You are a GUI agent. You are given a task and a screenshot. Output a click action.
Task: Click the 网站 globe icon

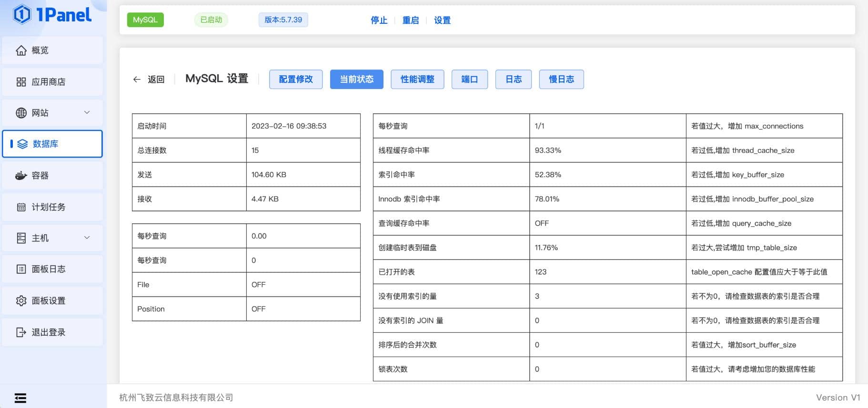[x=21, y=113]
